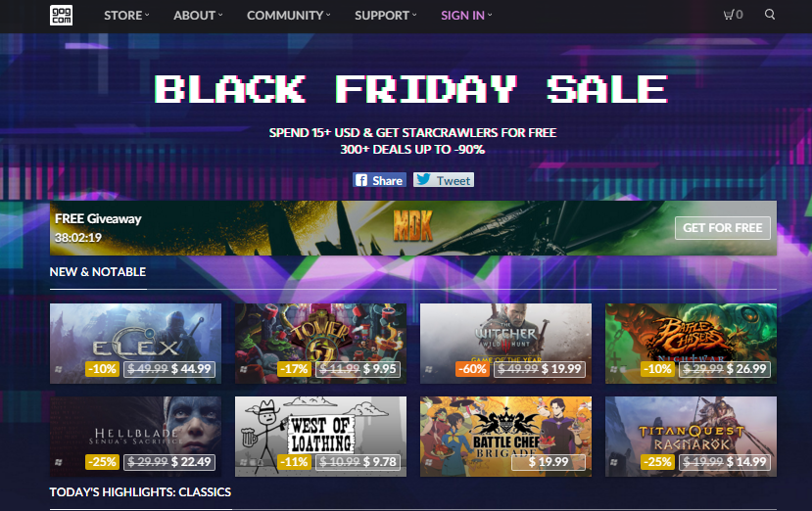Click the GET FOR FREE button

tap(723, 228)
